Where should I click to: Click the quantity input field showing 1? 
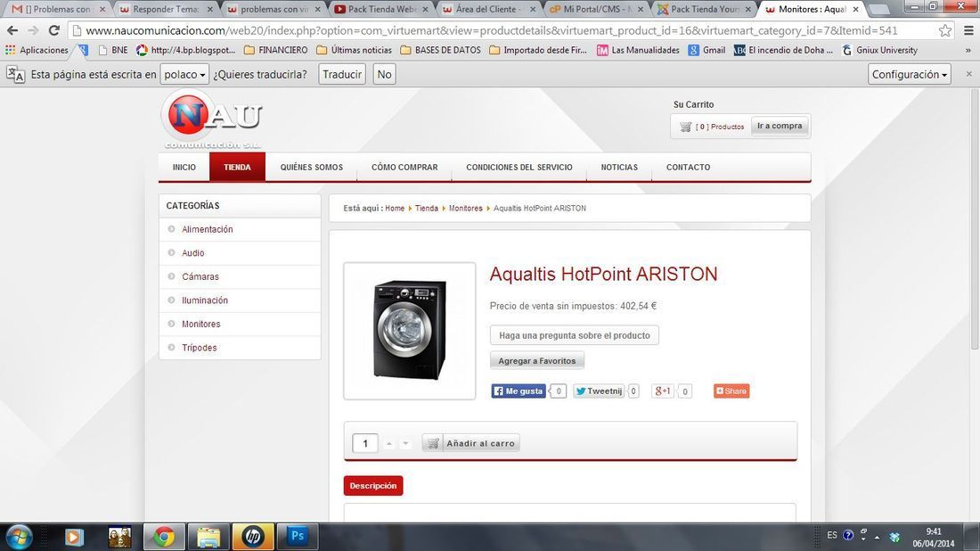tap(365, 443)
